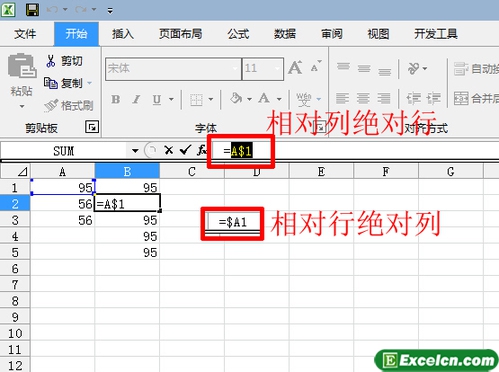Click the 合并后居中 merge button
The height and width of the screenshot is (372, 499).
click(476, 98)
